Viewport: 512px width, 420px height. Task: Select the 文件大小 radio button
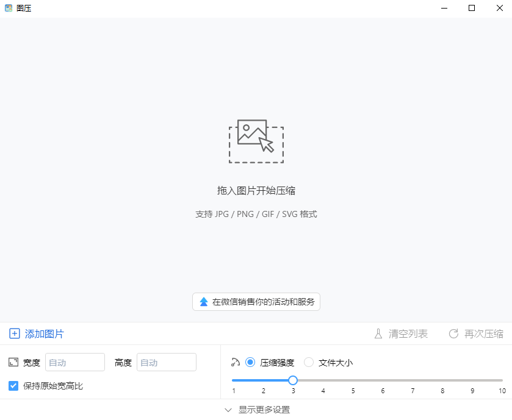click(x=309, y=361)
